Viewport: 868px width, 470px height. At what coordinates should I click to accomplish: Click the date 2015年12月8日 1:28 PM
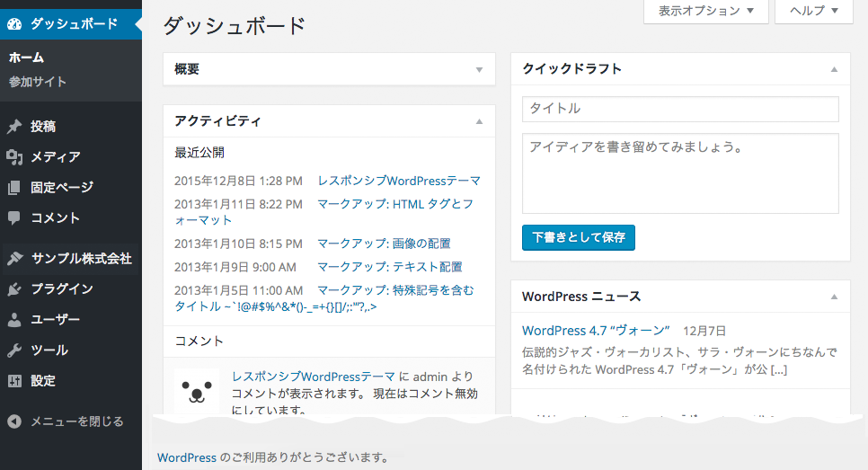[239, 181]
